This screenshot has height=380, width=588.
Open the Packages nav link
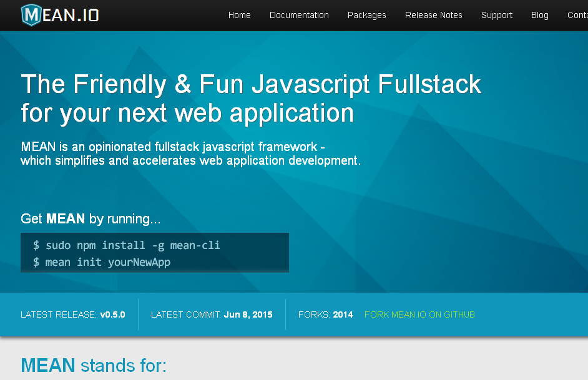pyautogui.click(x=366, y=15)
